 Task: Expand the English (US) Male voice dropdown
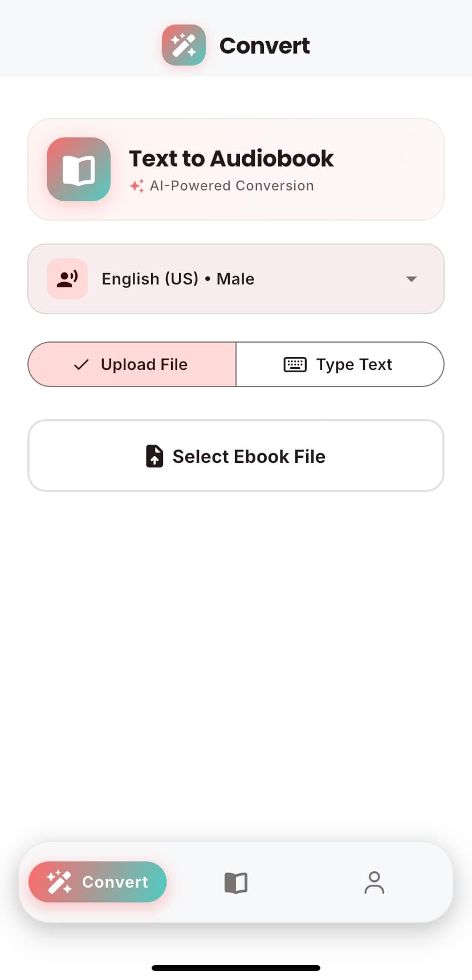point(236,279)
